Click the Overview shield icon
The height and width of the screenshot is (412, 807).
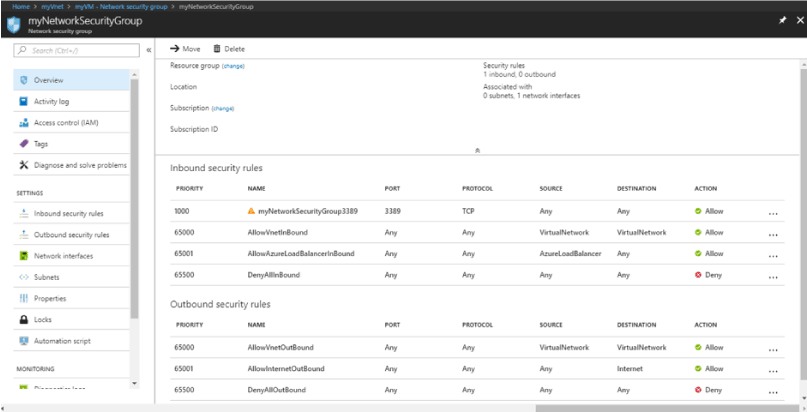(x=23, y=80)
